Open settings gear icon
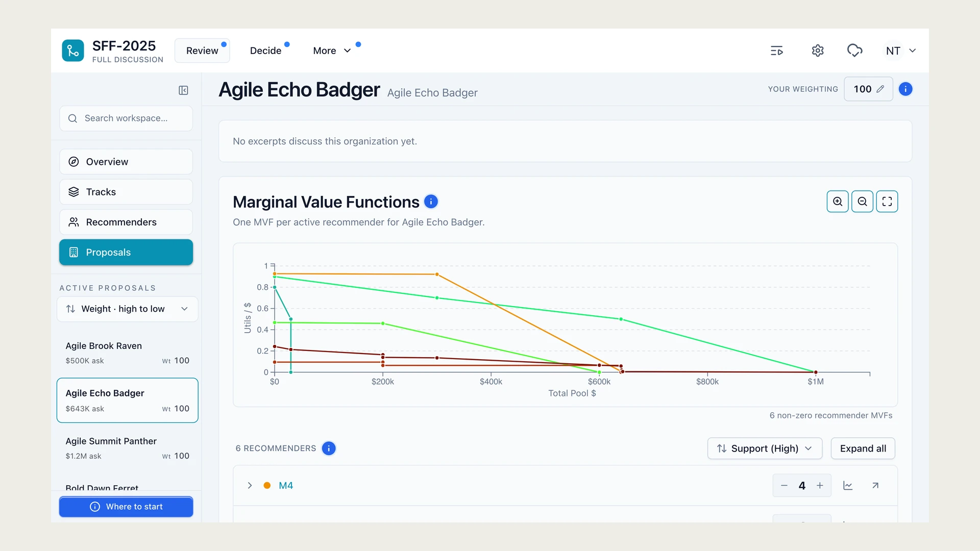This screenshot has height=551, width=980. click(818, 51)
